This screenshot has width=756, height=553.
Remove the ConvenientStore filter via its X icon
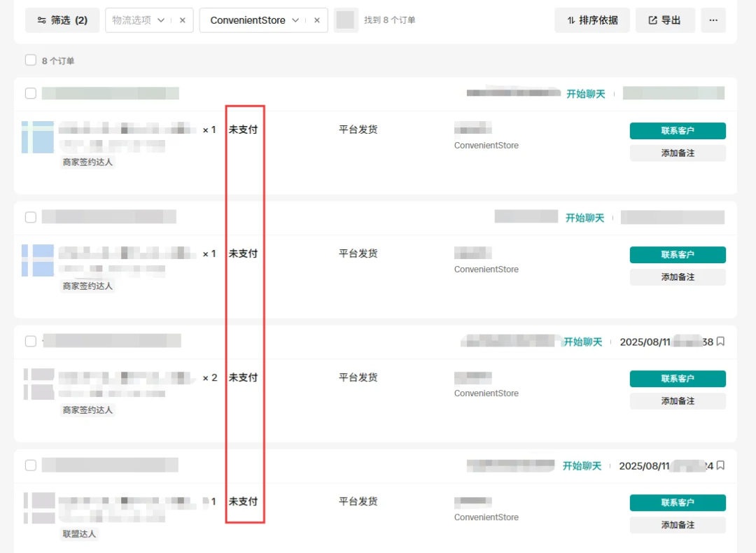point(317,20)
